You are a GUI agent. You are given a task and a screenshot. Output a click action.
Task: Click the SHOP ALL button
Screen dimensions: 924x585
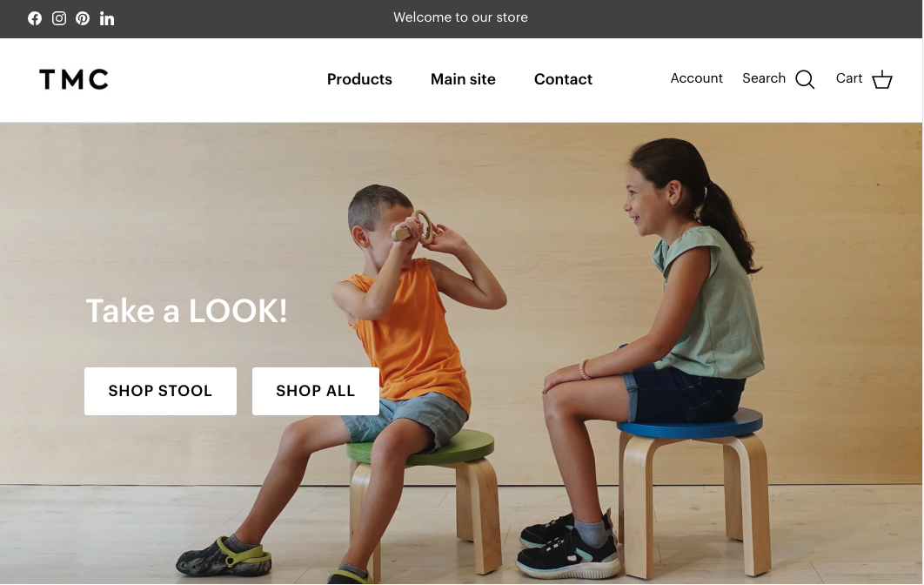[x=315, y=391]
